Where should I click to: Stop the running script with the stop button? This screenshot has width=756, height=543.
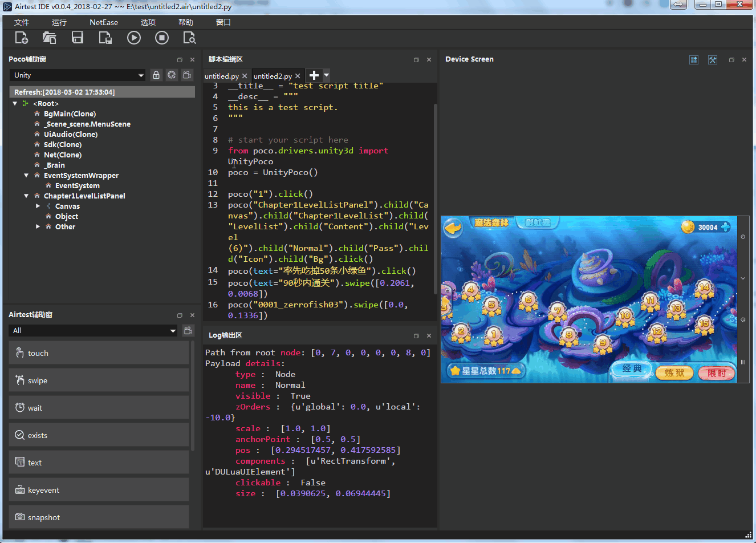[162, 38]
